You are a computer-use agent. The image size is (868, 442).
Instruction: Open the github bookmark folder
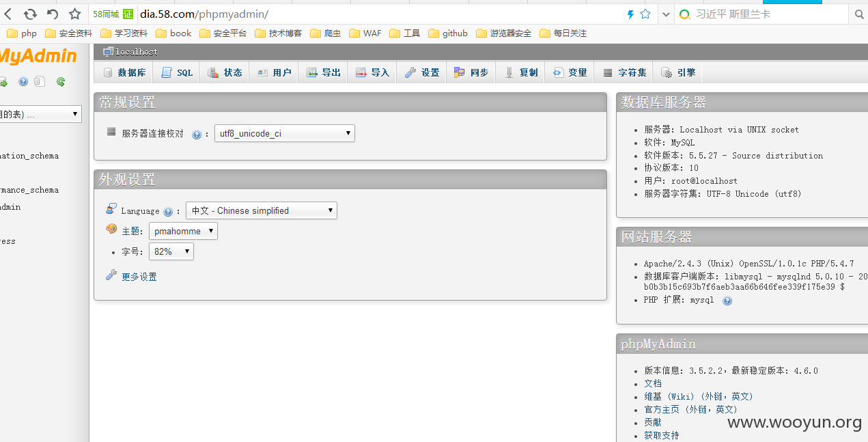[448, 33]
